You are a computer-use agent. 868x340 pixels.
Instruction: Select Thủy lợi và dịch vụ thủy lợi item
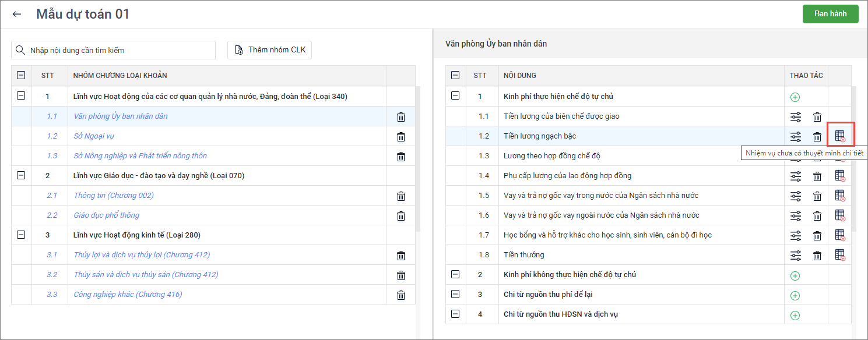click(x=142, y=255)
